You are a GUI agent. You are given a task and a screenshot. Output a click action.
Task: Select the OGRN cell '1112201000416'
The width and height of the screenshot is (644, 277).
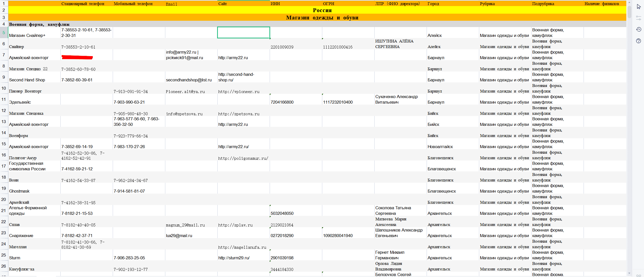pos(348,44)
